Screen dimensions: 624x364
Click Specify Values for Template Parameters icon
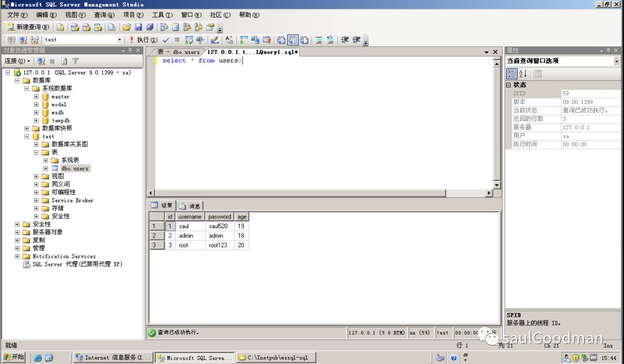pos(229,40)
